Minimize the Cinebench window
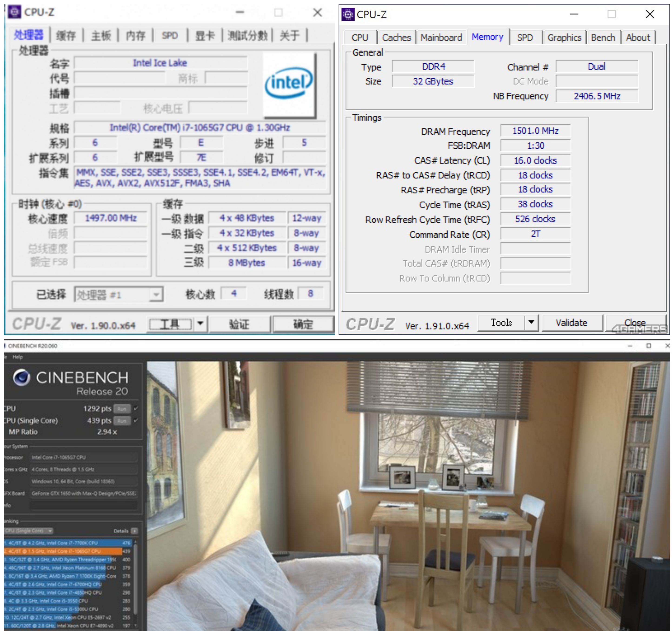672x631 pixels. (630, 346)
